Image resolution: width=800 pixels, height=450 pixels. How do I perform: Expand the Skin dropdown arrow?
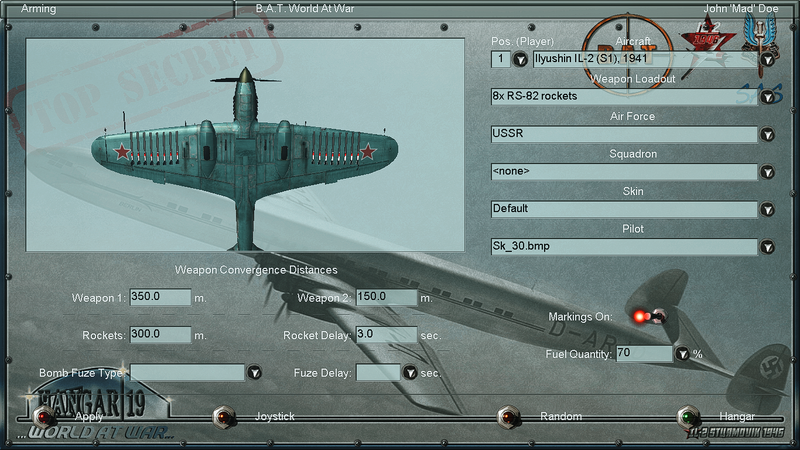(767, 210)
